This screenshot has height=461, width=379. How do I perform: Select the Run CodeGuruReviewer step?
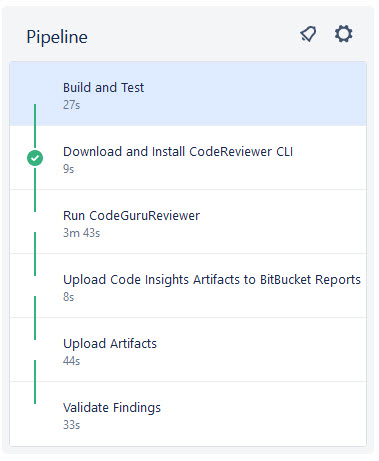pos(188,222)
